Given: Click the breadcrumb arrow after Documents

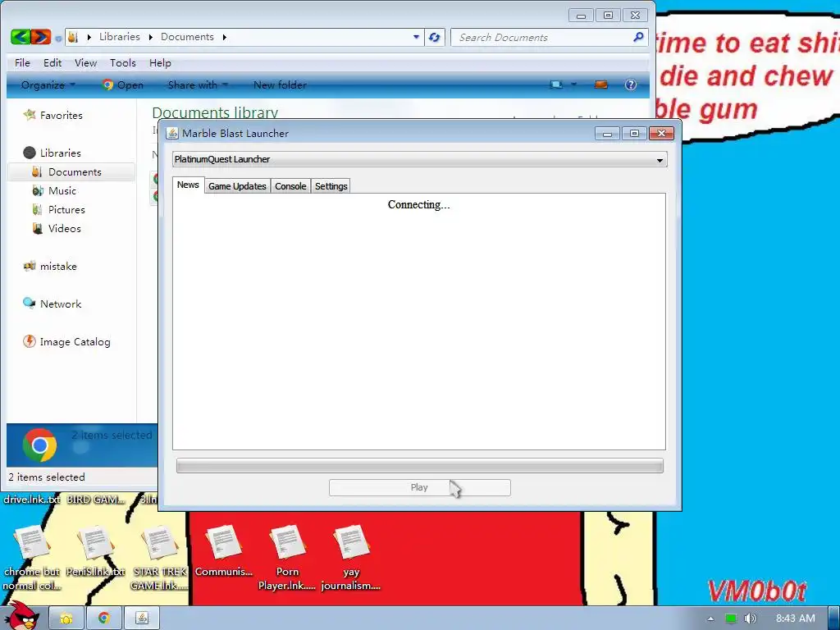Looking at the screenshot, I should tap(225, 37).
